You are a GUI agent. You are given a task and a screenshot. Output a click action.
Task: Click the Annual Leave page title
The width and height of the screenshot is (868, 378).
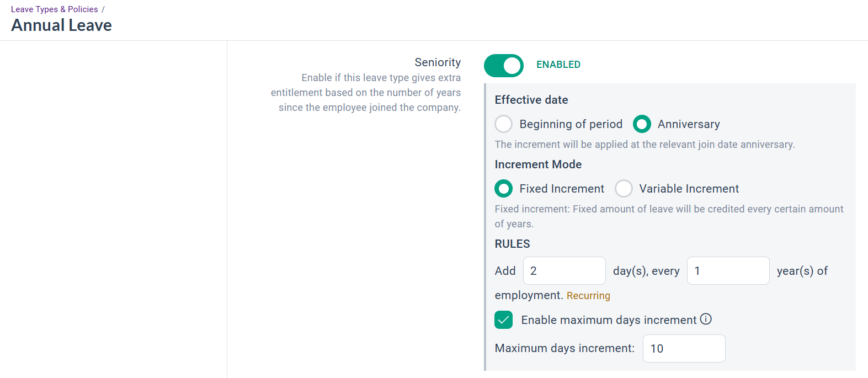click(61, 25)
